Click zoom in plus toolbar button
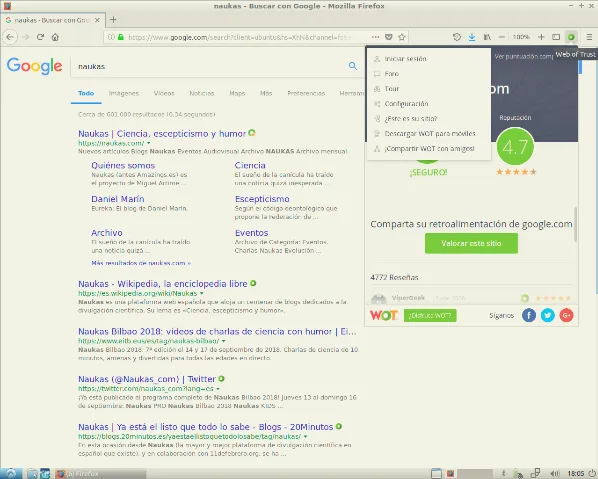 [x=541, y=37]
